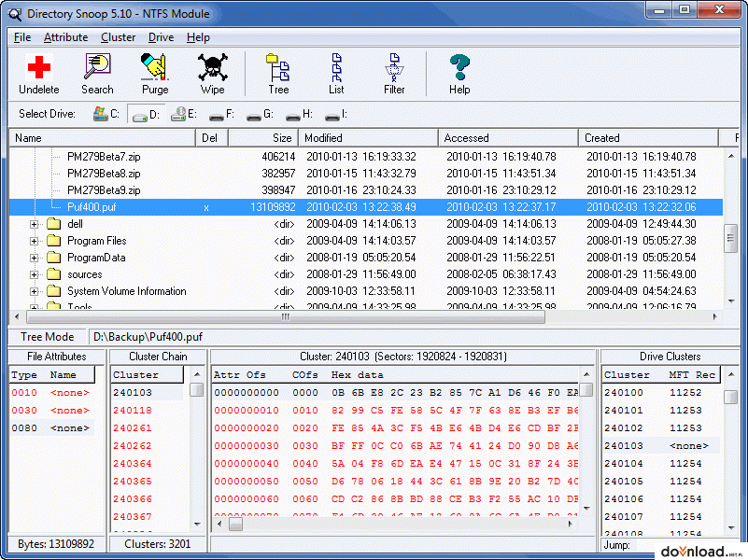Select drive H:
This screenshot has height=560, width=748.
coord(299,115)
